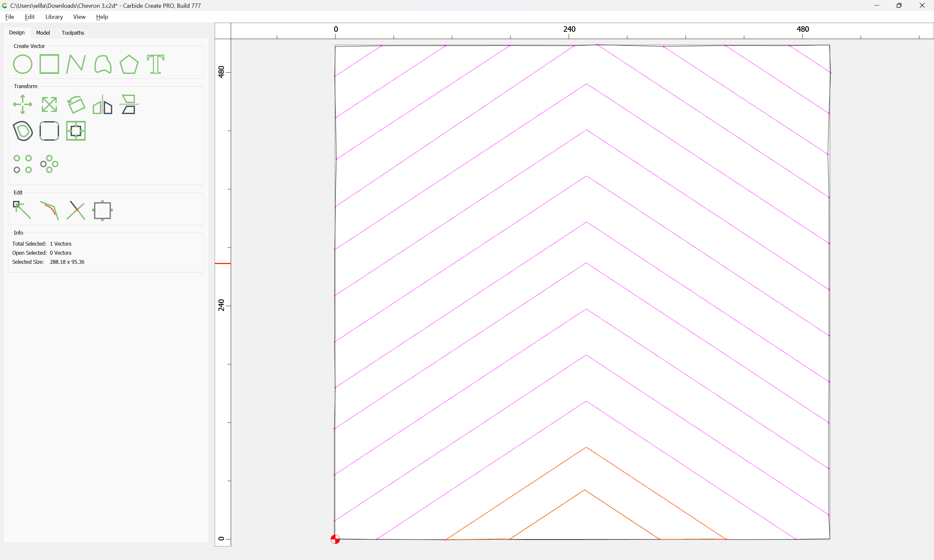Activate the Trim Vectors scissors tool

pos(76,210)
